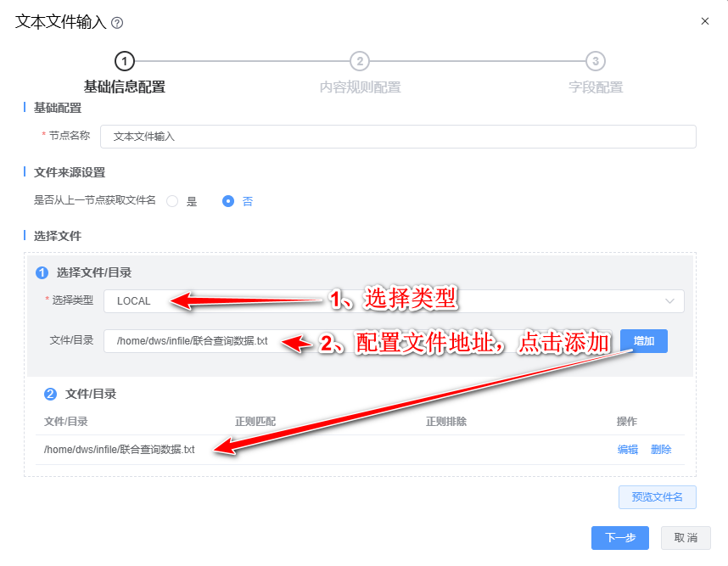Open the 选择类型 LOCAL dropdown
The image size is (728, 566).
(x=394, y=301)
